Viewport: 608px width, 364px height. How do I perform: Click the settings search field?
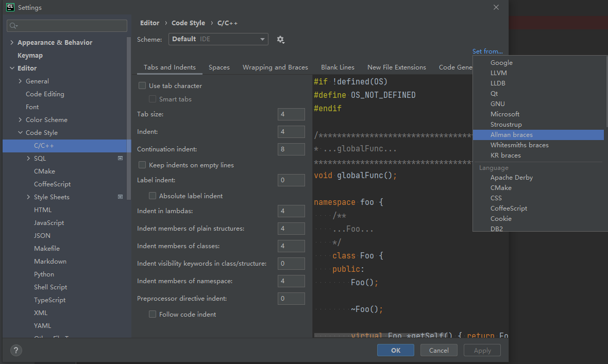(67, 26)
